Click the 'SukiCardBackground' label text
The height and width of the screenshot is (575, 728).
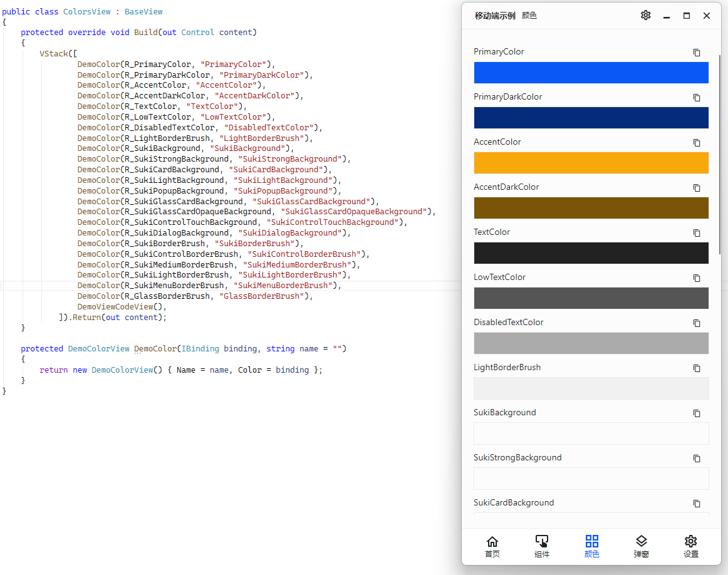click(x=514, y=502)
